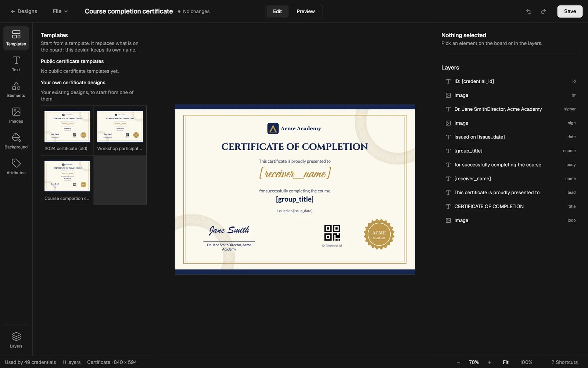Open the Attributes panel
Viewport: 588px width, 368px height.
[x=16, y=167]
